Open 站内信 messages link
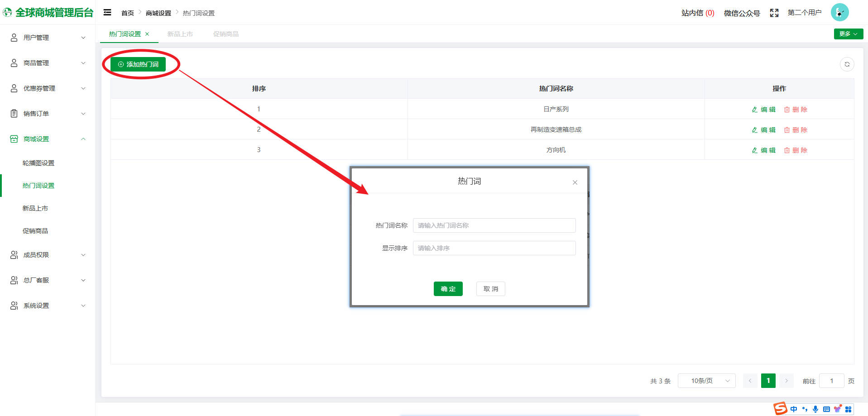Viewport: 868px width, 416px height. point(697,13)
